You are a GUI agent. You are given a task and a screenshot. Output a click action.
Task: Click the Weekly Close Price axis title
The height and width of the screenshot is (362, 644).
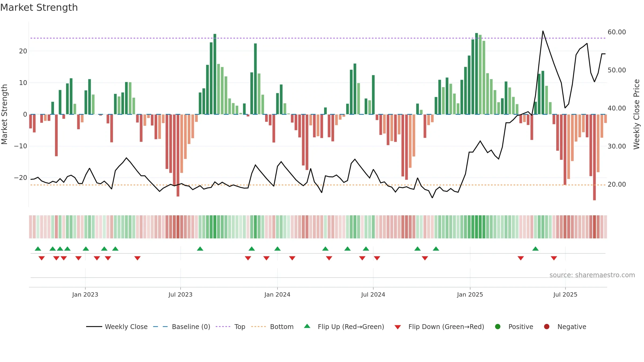coord(636,114)
